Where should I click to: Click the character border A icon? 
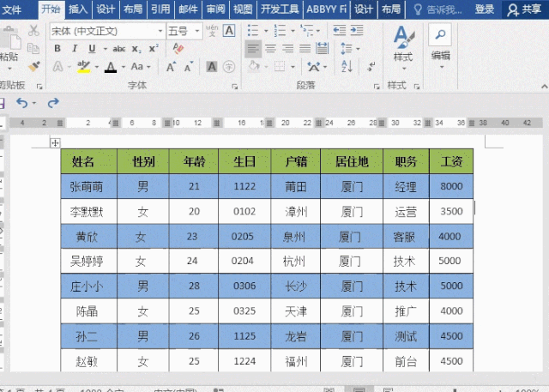coord(229,30)
